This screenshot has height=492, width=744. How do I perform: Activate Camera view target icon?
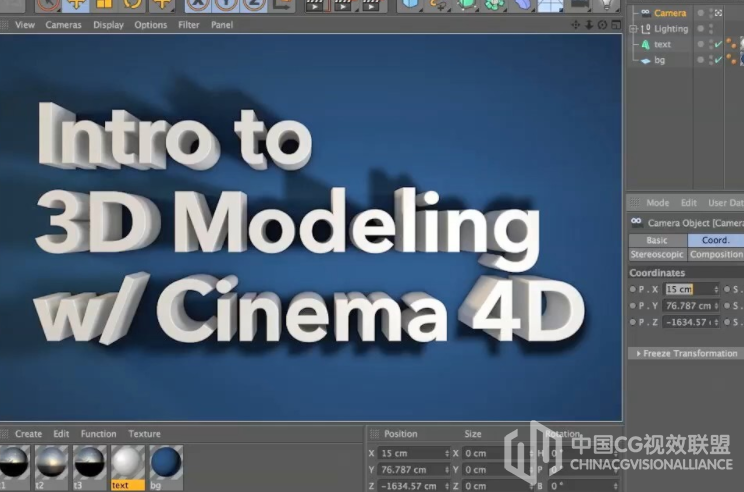tap(718, 13)
